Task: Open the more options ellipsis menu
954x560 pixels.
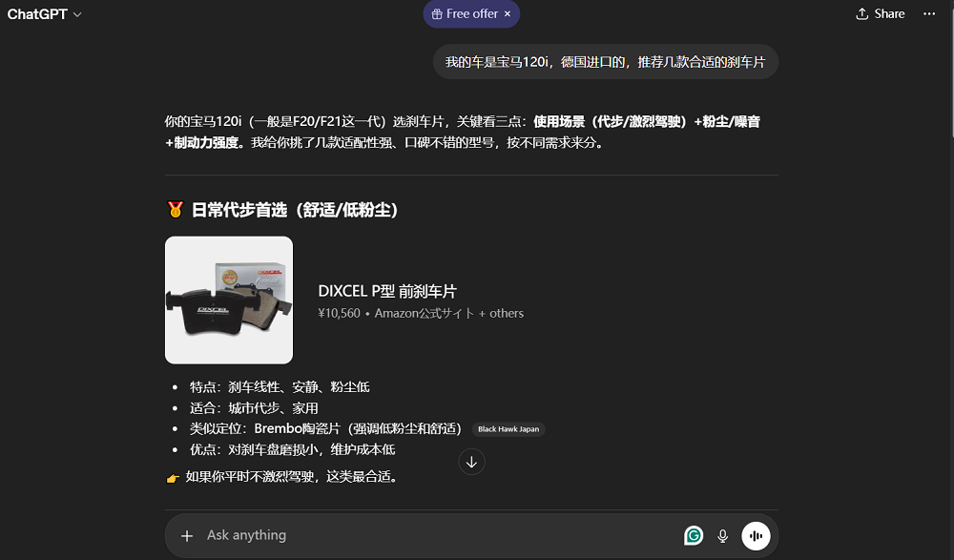Action: pyautogui.click(x=931, y=13)
